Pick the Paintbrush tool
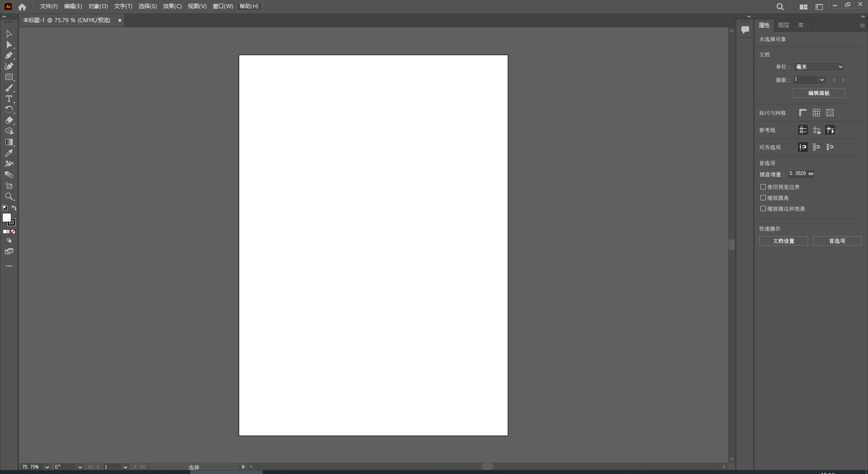 (9, 88)
